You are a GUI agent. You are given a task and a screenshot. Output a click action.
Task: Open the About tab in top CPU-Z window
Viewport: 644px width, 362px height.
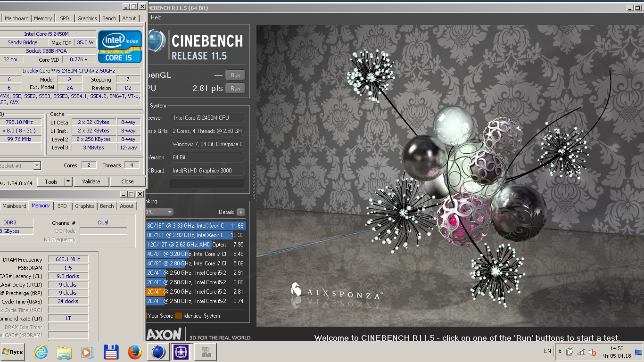pos(129,18)
